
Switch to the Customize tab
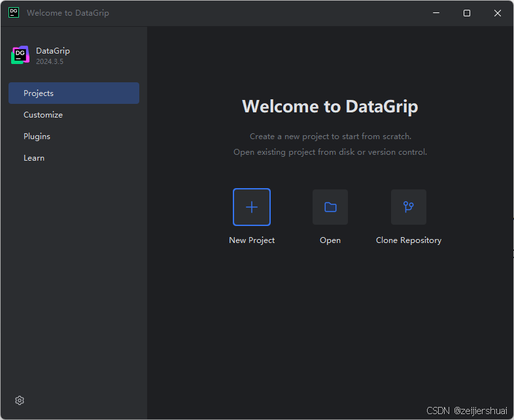pos(74,114)
